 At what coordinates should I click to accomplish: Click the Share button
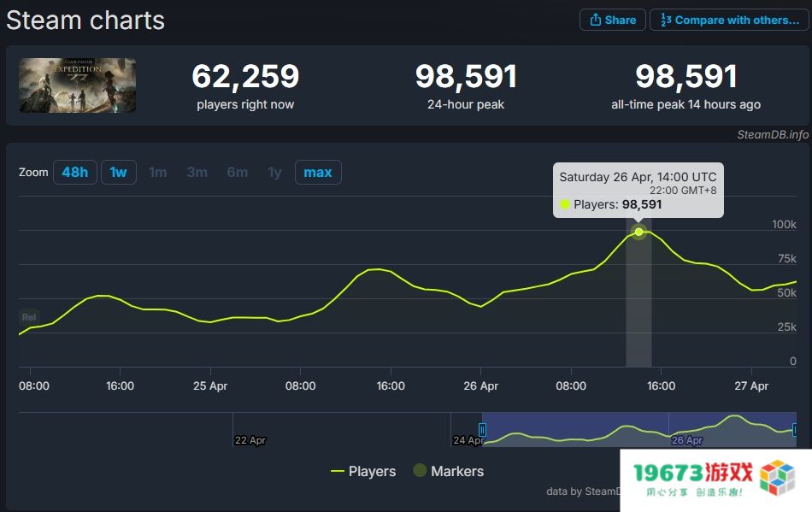612,21
